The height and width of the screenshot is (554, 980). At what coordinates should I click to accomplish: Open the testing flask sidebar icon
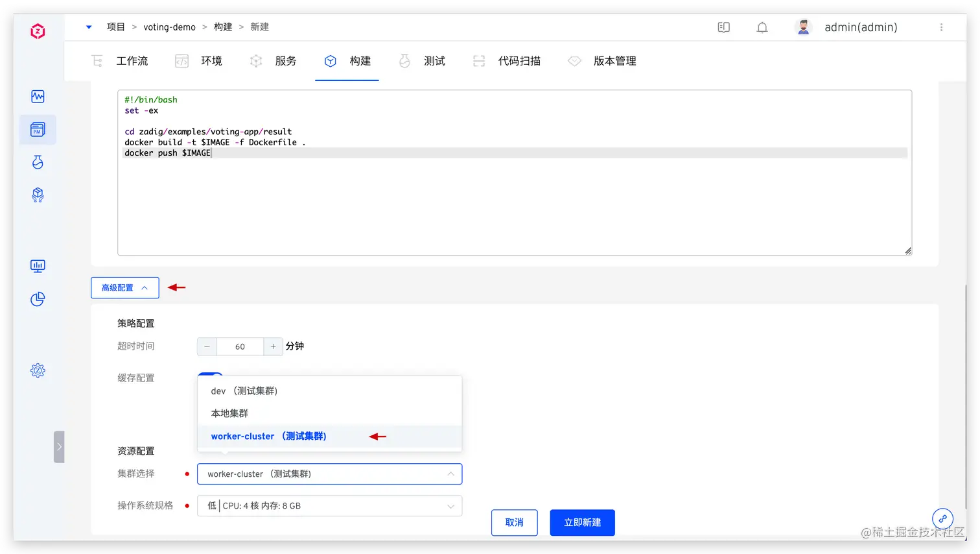[38, 162]
